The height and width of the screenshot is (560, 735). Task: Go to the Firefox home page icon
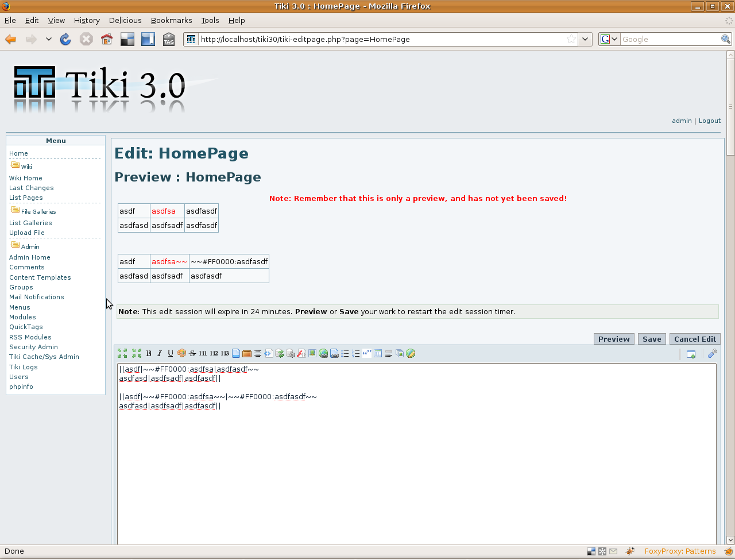pyautogui.click(x=106, y=39)
